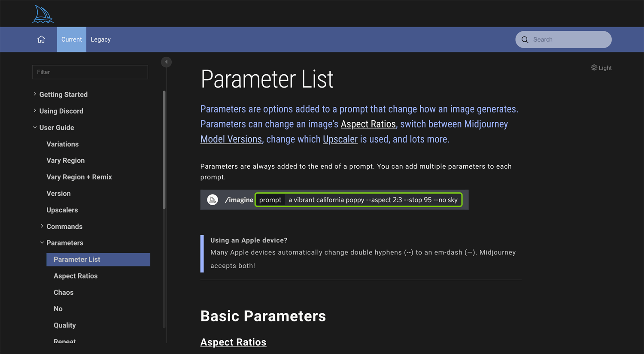
Task: Open the Using Discord label
Action: (x=61, y=111)
